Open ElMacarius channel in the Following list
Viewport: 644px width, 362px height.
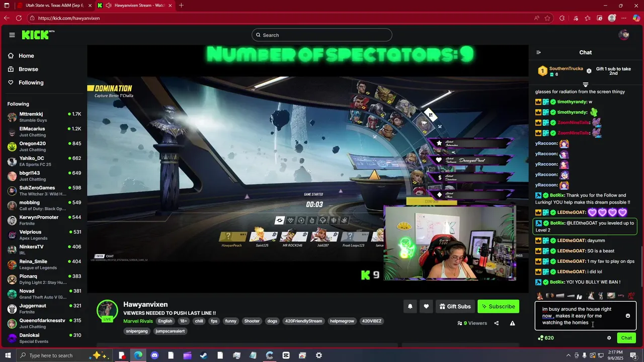click(x=44, y=132)
